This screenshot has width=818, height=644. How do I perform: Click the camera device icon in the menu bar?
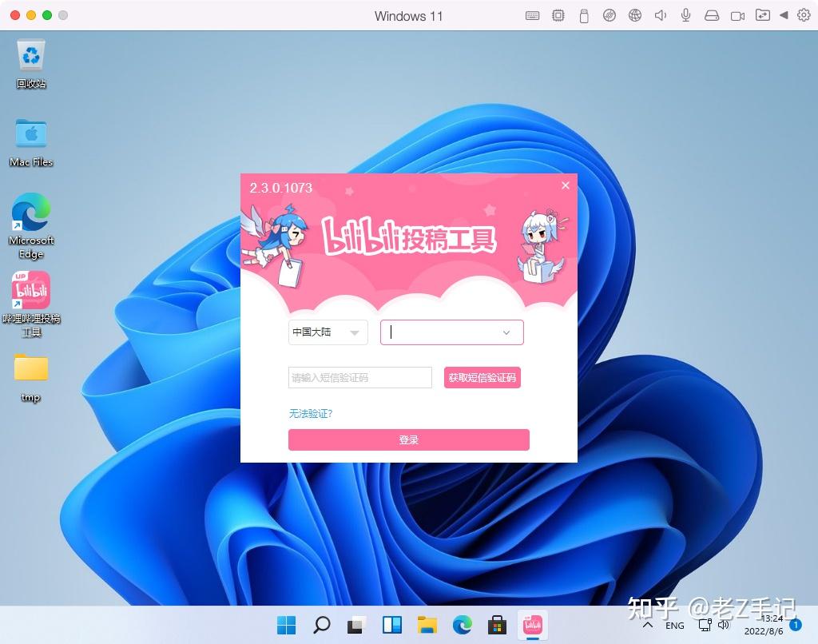click(737, 15)
